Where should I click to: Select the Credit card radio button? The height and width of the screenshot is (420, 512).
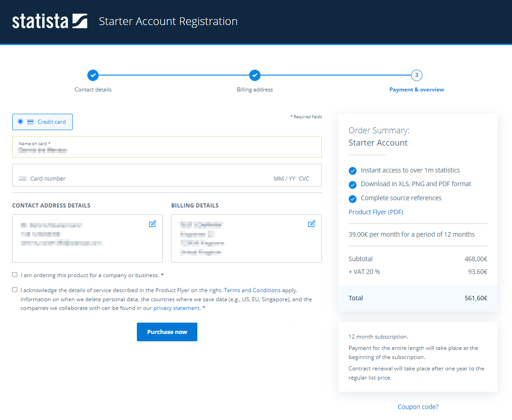coord(20,121)
